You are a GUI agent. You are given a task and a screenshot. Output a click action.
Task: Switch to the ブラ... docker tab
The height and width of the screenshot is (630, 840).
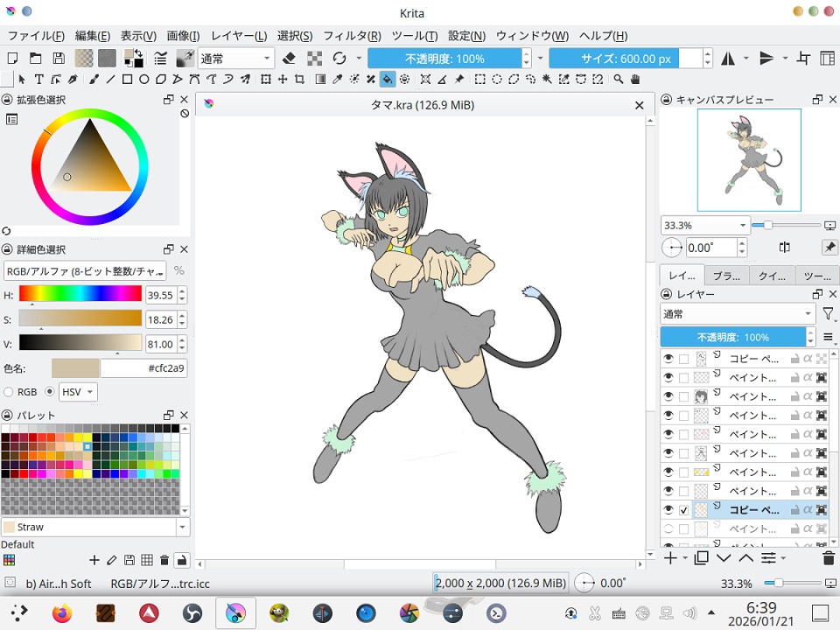coord(726,275)
